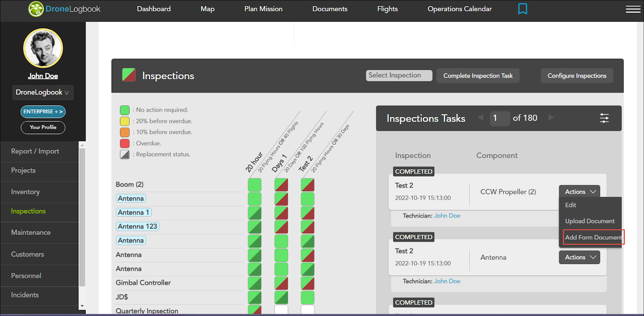Open Actions dropdown for Antenna task
This screenshot has height=316, width=644.
[x=579, y=257]
